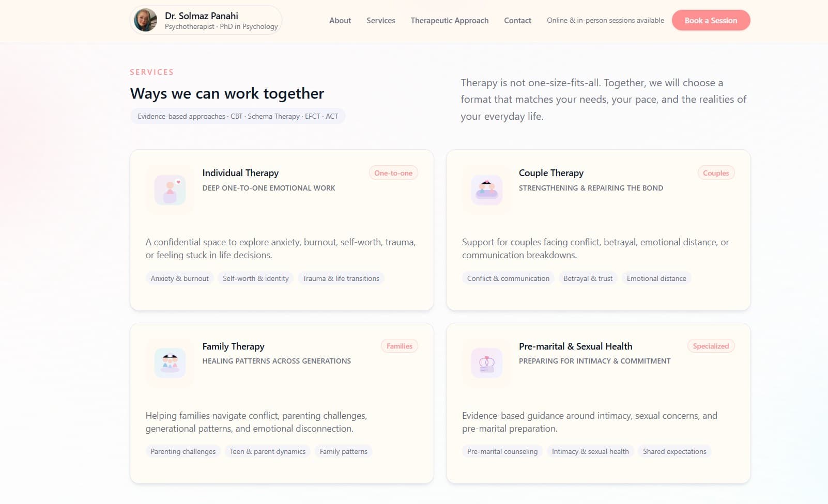Open the Therapeutic Approach page

pyautogui.click(x=449, y=21)
